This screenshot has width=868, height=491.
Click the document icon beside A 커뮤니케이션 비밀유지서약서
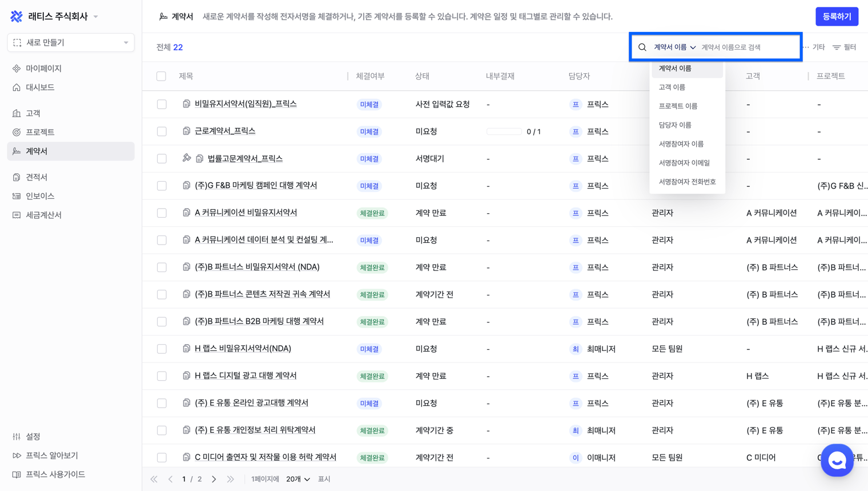pos(186,212)
